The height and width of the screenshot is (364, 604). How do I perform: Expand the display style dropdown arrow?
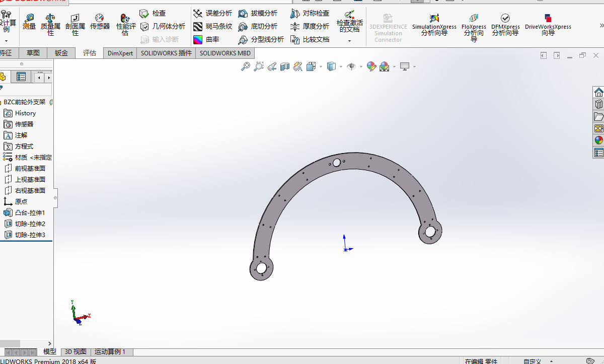[x=341, y=66]
